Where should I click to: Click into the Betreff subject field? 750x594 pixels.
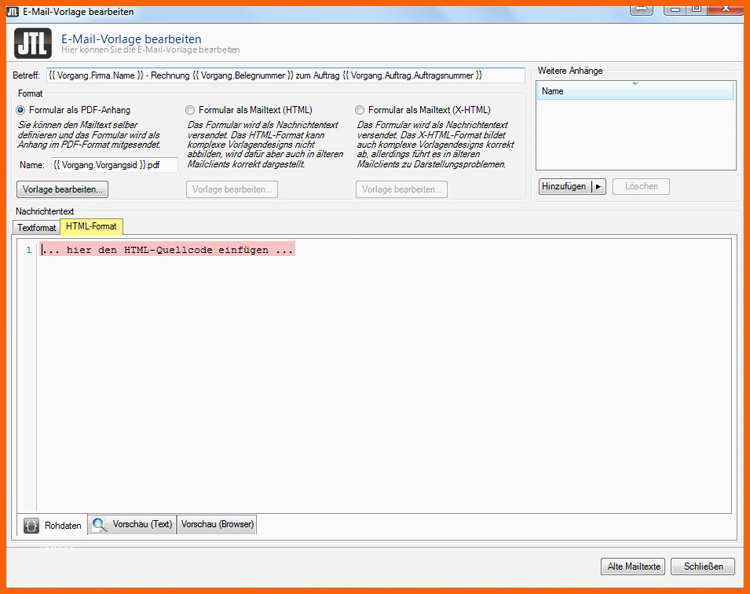286,76
